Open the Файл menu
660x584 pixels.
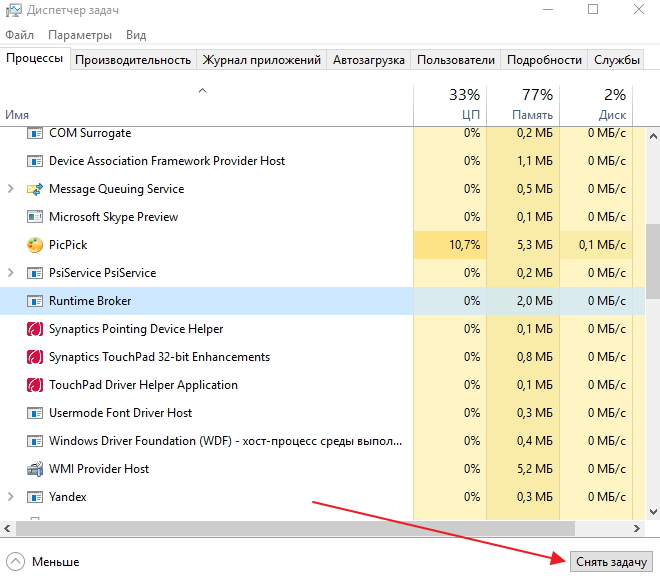[19, 35]
